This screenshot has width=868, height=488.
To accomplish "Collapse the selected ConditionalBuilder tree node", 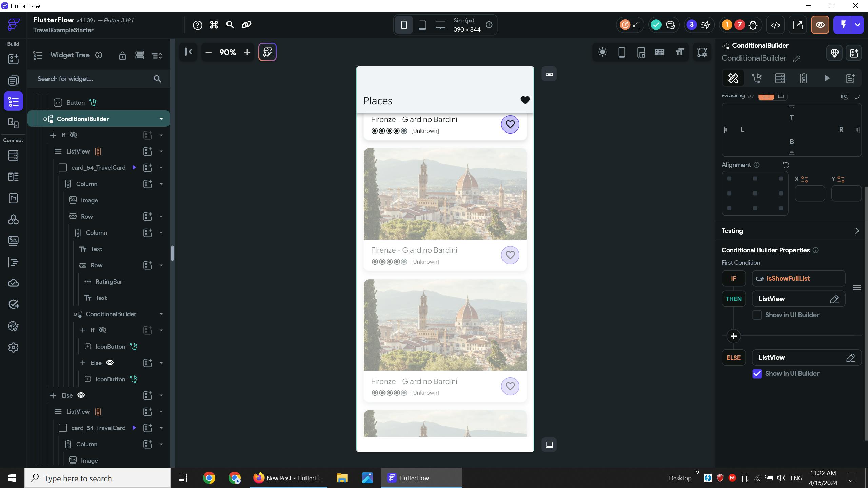I will (x=161, y=119).
